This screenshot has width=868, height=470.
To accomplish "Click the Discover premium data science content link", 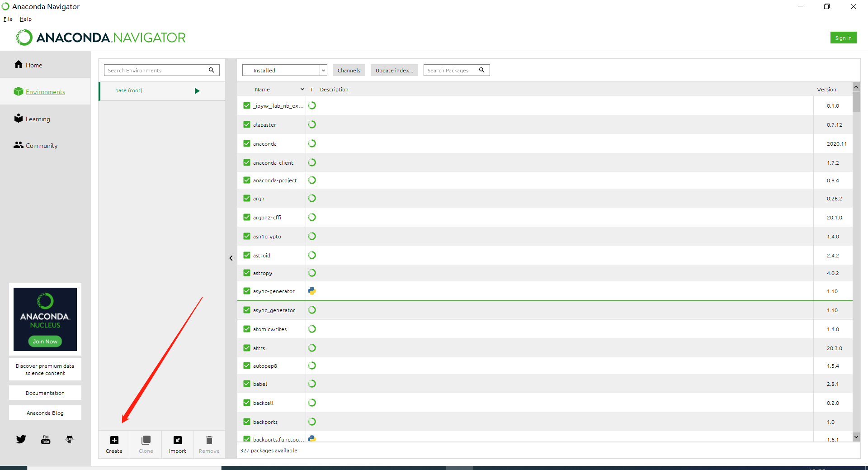I will tap(45, 369).
